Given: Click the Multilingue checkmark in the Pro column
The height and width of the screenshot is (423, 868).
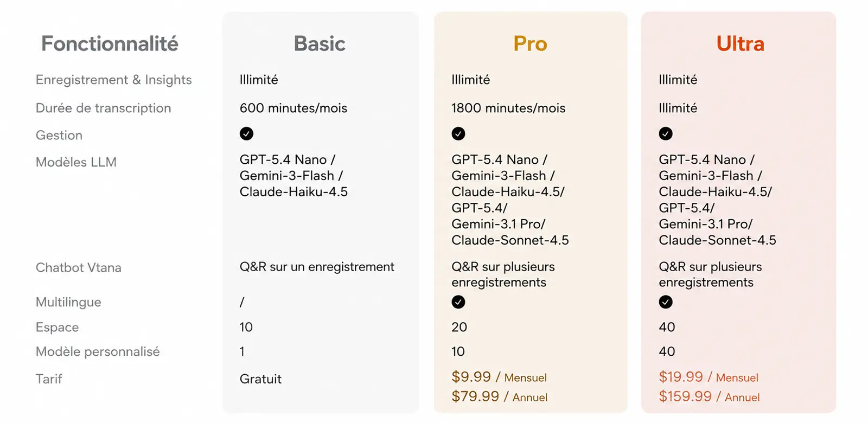Looking at the screenshot, I should (458, 302).
